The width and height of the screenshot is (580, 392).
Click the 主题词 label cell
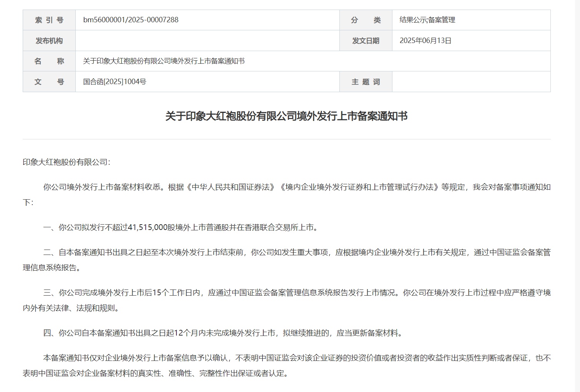click(366, 82)
